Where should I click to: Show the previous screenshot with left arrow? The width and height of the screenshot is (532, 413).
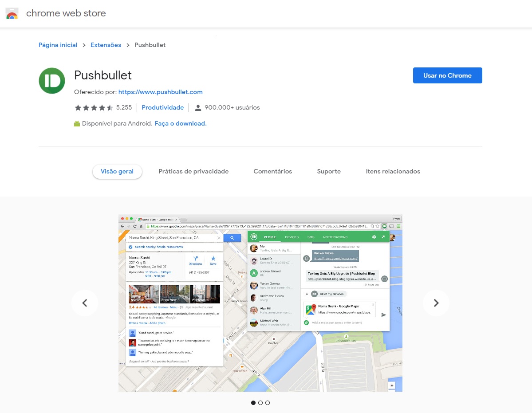coord(85,303)
